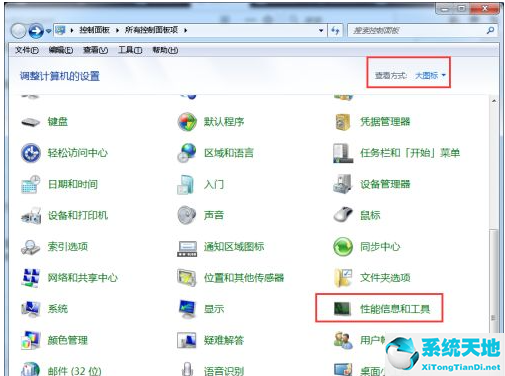This screenshot has width=505, height=376.
Task: Open the 编辑(E) menu
Action: (61, 50)
